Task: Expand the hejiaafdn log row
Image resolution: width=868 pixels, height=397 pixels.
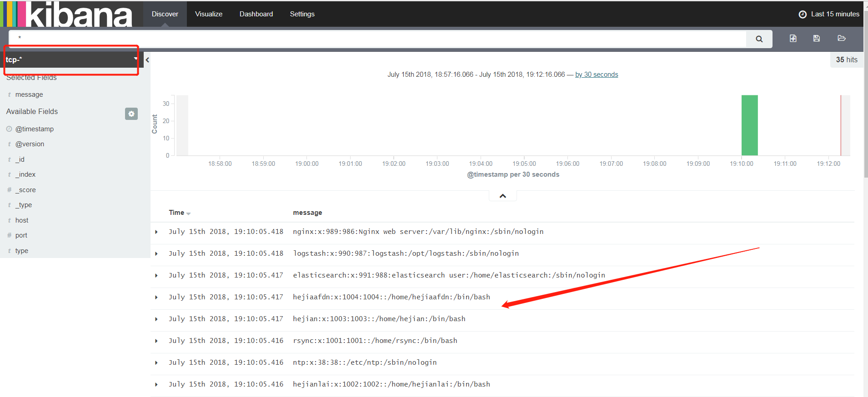Action: click(156, 298)
